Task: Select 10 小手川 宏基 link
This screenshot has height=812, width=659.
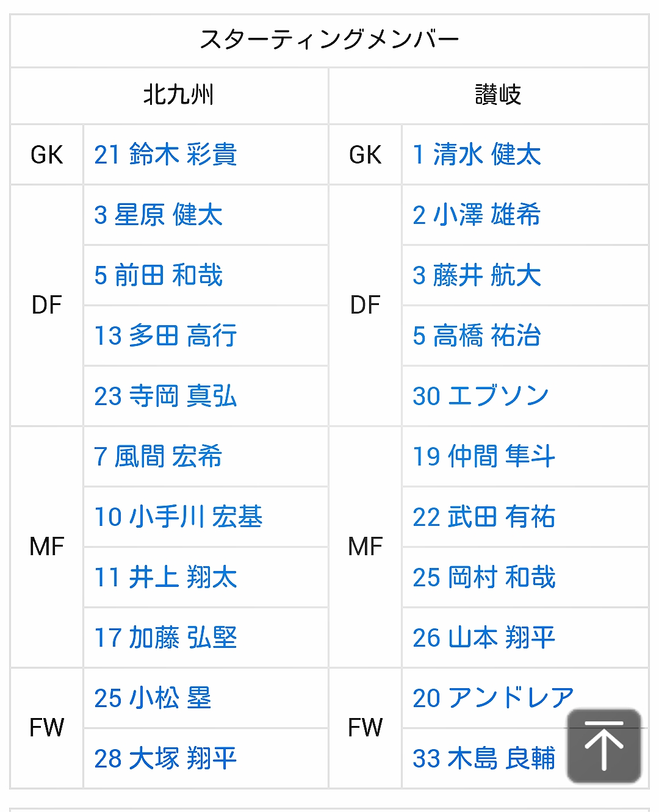Action: point(178,517)
